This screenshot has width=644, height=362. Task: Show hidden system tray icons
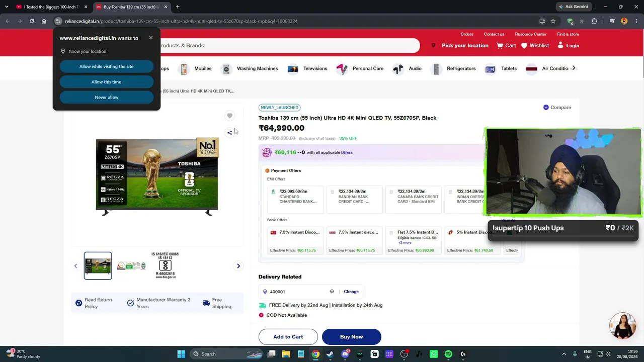tap(564, 354)
